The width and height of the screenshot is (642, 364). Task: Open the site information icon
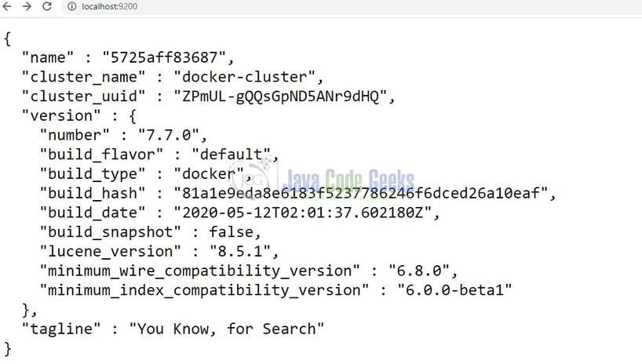(71, 6)
